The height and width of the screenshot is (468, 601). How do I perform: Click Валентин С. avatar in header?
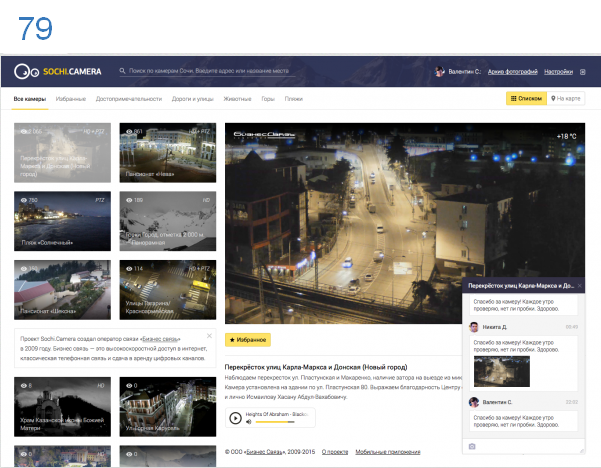pos(439,72)
